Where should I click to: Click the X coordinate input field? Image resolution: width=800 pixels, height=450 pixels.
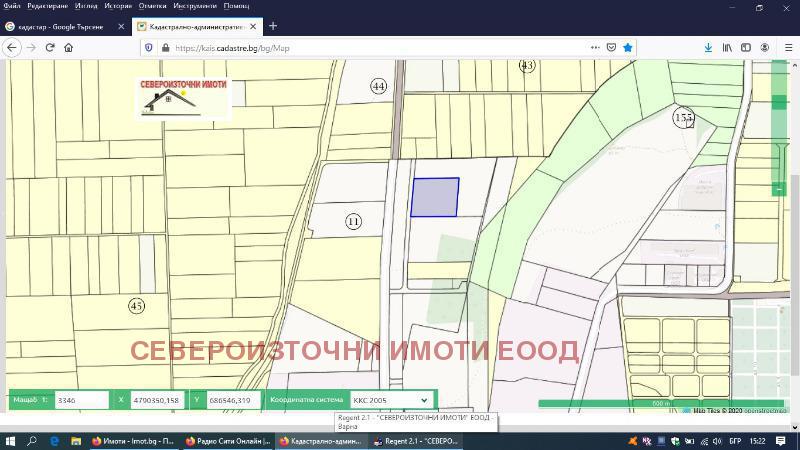click(158, 400)
